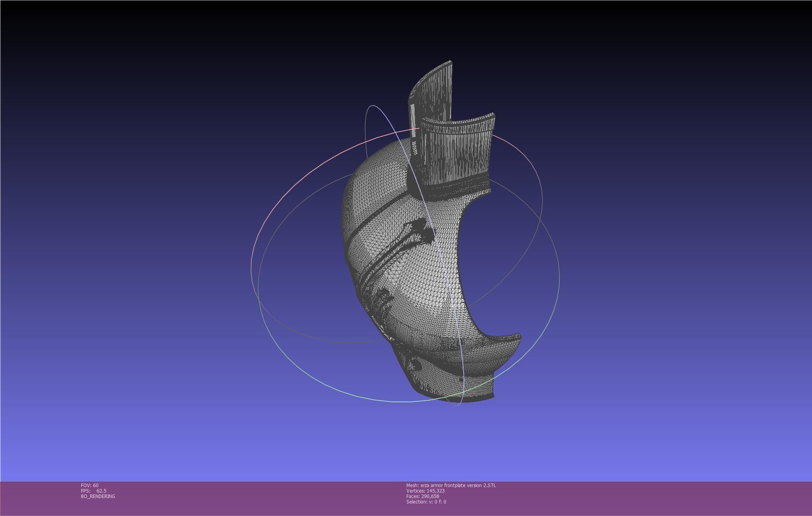Image resolution: width=812 pixels, height=516 pixels.
Task: Click the 'BO_RENDERING' label
Action: tap(98, 496)
